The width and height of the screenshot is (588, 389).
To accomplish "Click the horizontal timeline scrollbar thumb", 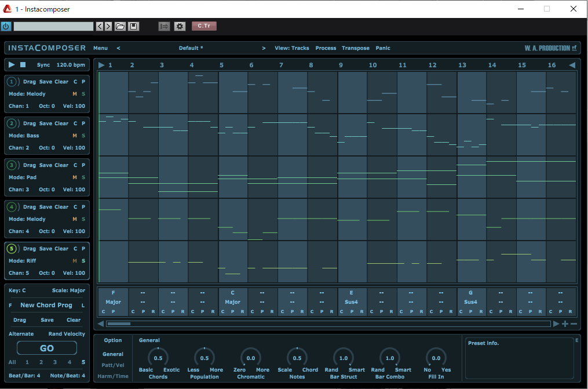I will 119,323.
